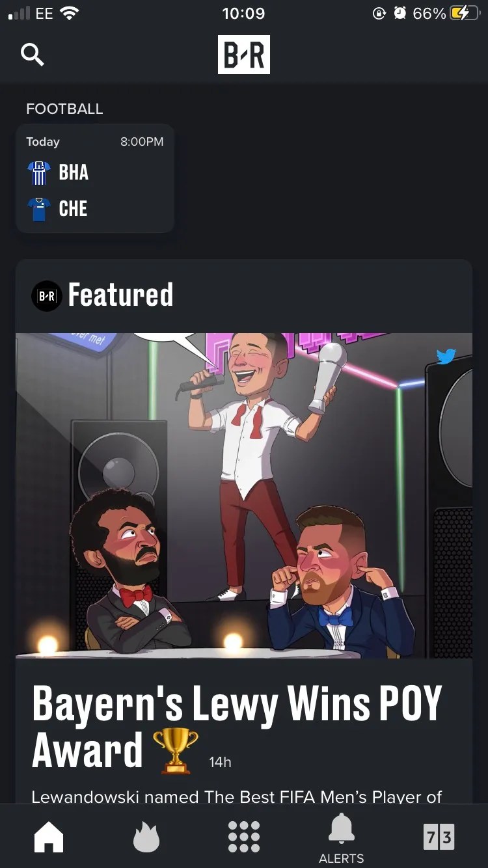Tap the FOOTBALL section label

tap(64, 109)
